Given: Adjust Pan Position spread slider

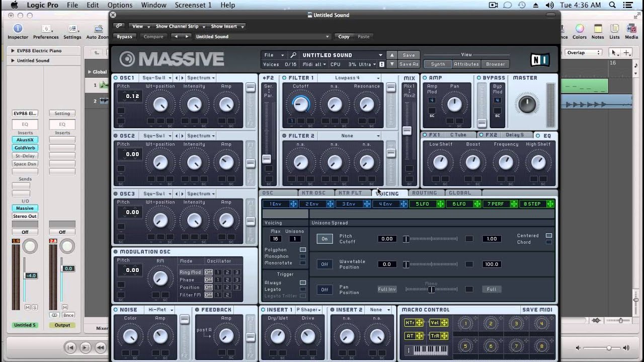Looking at the screenshot, I should tap(431, 289).
